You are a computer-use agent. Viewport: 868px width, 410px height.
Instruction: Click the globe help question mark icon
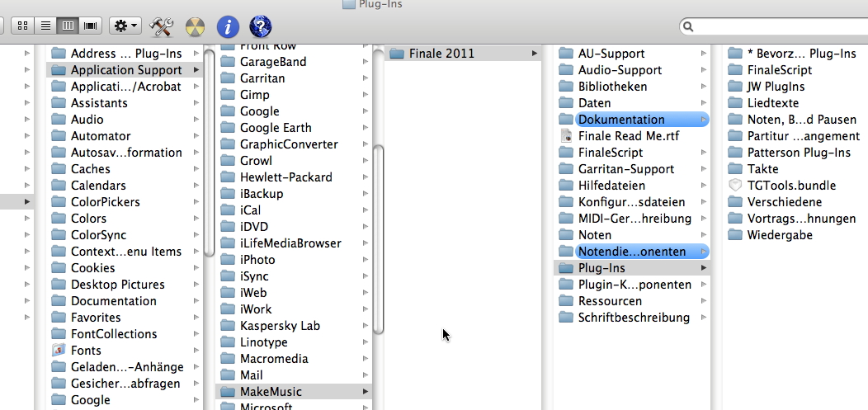point(260,26)
